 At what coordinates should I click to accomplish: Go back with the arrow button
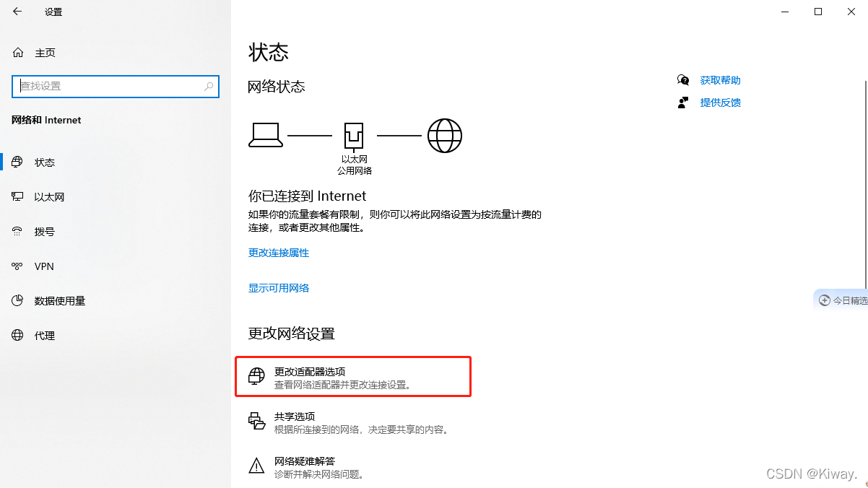click(x=17, y=12)
